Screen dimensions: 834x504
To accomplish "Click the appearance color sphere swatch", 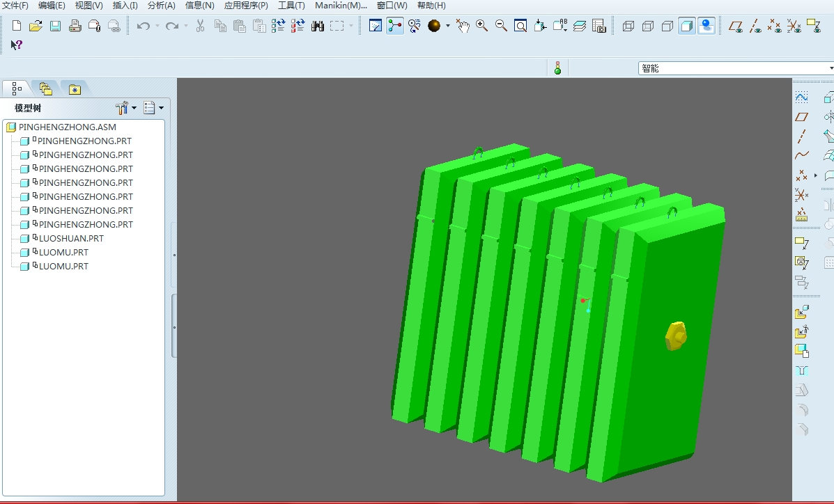I will pyautogui.click(x=434, y=26).
